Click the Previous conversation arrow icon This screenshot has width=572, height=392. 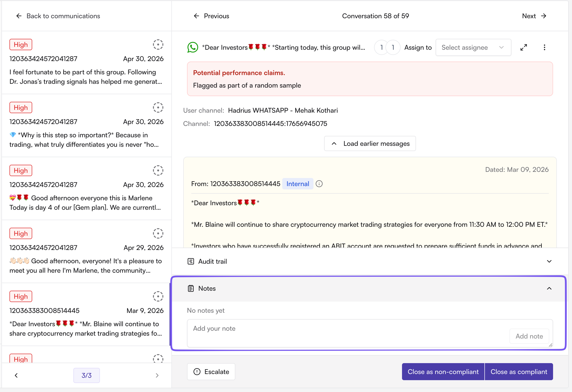point(196,16)
